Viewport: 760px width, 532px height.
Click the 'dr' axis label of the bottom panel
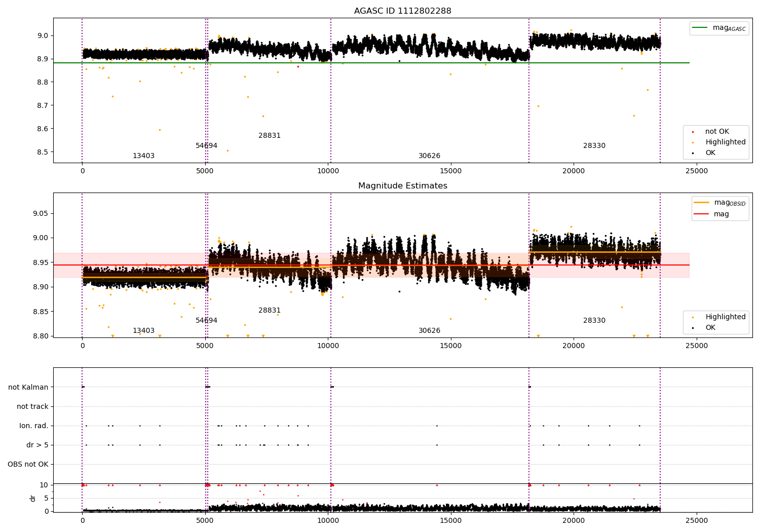tap(33, 498)
